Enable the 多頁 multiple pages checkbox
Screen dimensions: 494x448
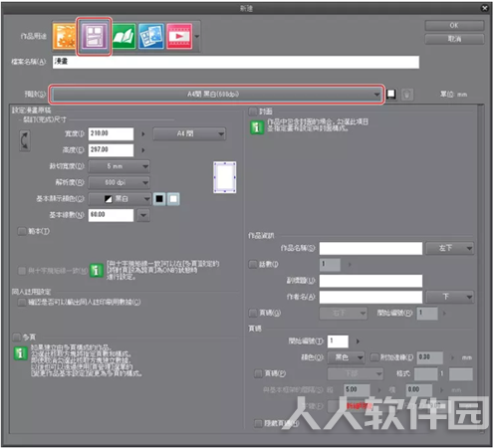pos(17,337)
